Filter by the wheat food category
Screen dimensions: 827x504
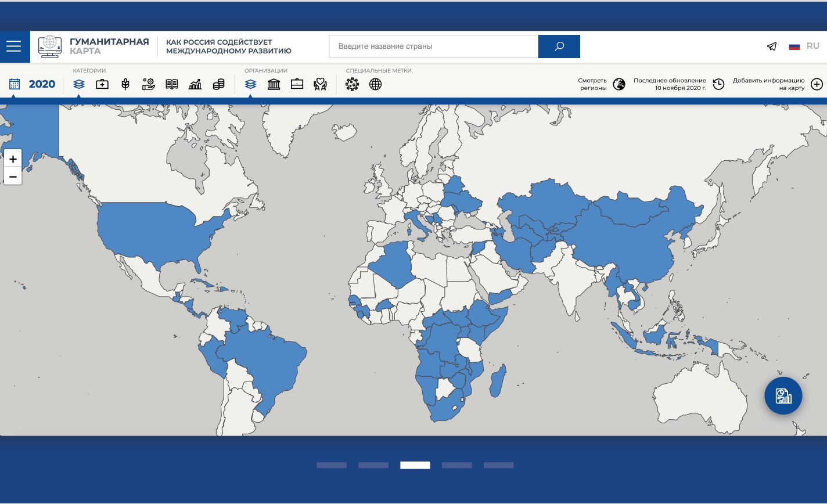[x=125, y=84]
